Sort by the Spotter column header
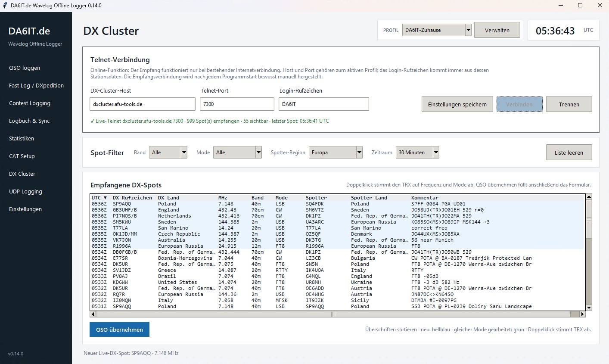The image size is (609, 364). [x=317, y=198]
